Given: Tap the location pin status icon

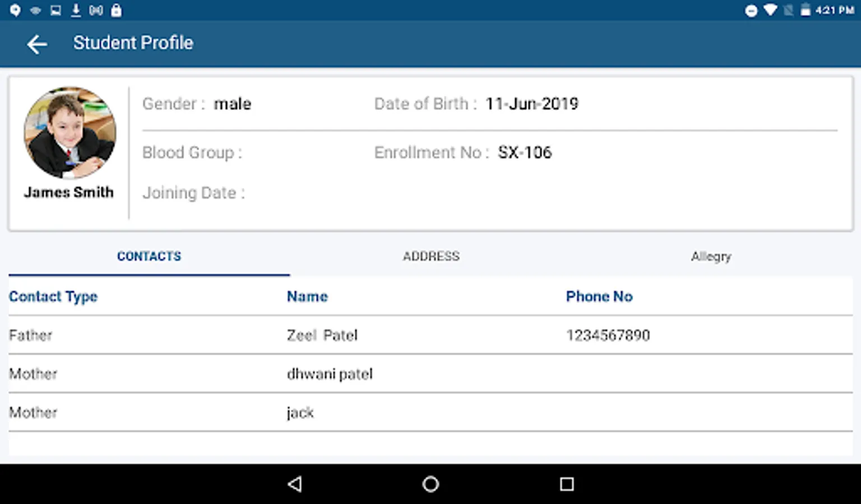Looking at the screenshot, I should (15, 10).
